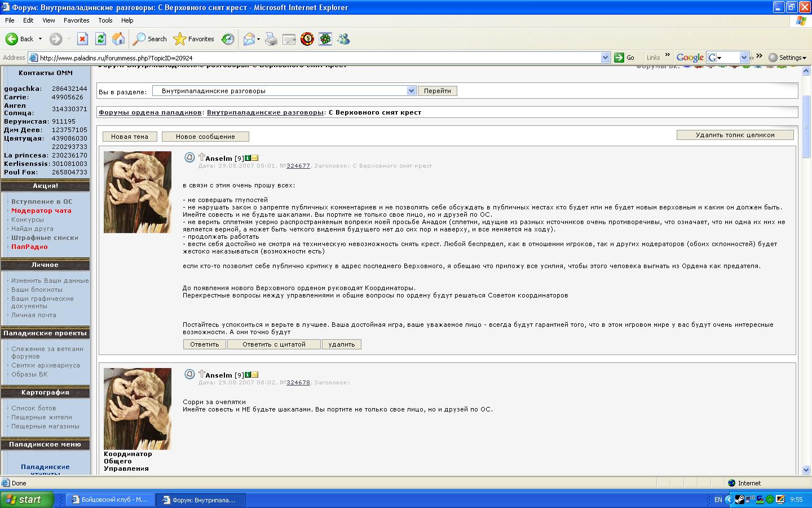Open Внутрипаладинские разговоры breadcrumb link
Screen dimensions: 812x508
point(266,112)
